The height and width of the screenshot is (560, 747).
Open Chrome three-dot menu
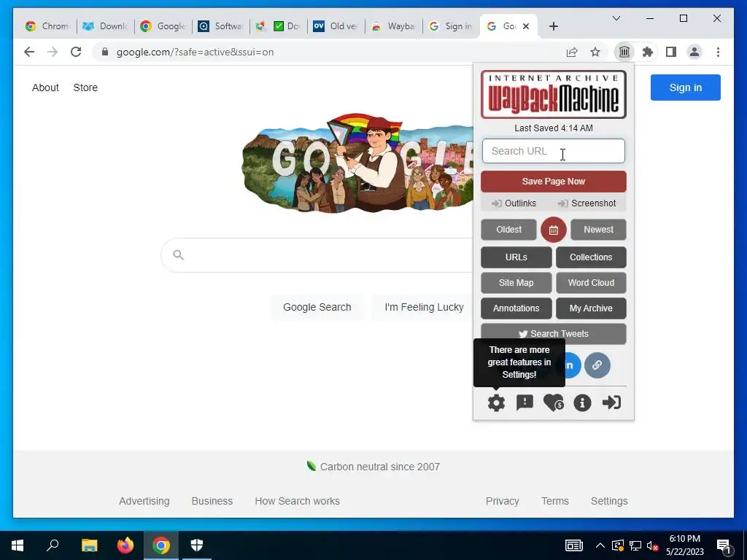pyautogui.click(x=718, y=52)
